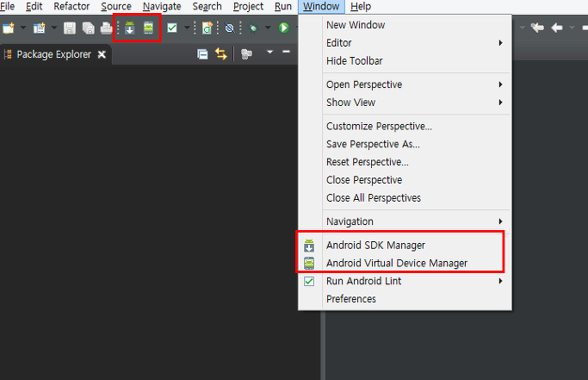Click the Save toolbar icon
This screenshot has height=380, width=588.
[x=70, y=28]
